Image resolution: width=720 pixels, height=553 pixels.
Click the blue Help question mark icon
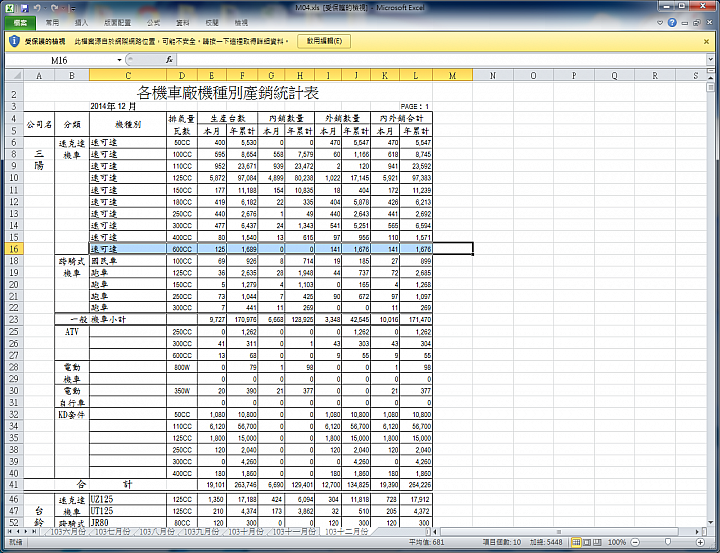[x=672, y=23]
